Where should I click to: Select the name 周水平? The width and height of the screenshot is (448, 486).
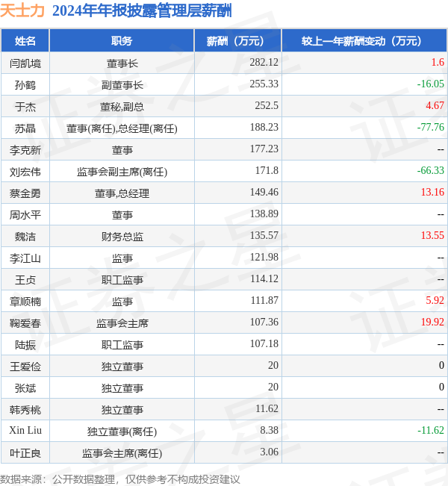click(25, 215)
